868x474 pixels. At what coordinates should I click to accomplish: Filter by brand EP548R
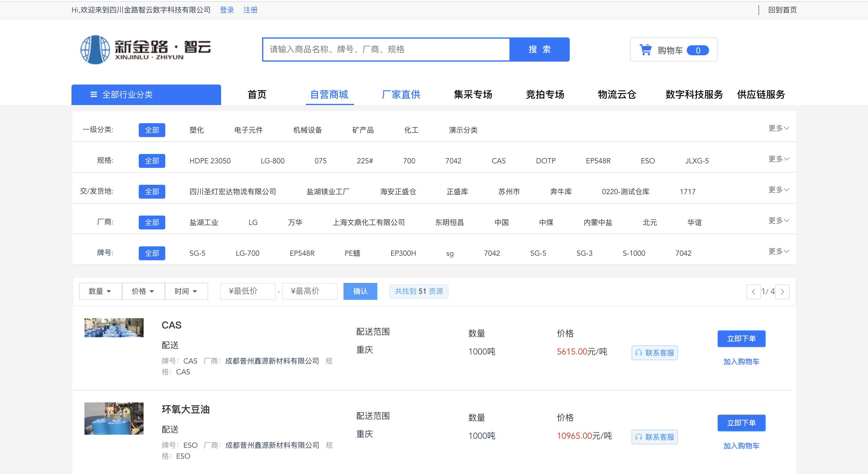(x=302, y=253)
